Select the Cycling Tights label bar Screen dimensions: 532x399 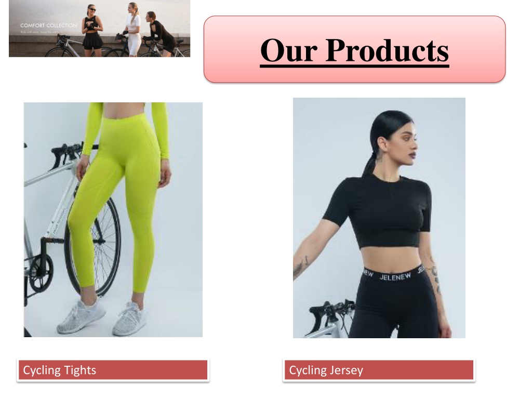[113, 370]
